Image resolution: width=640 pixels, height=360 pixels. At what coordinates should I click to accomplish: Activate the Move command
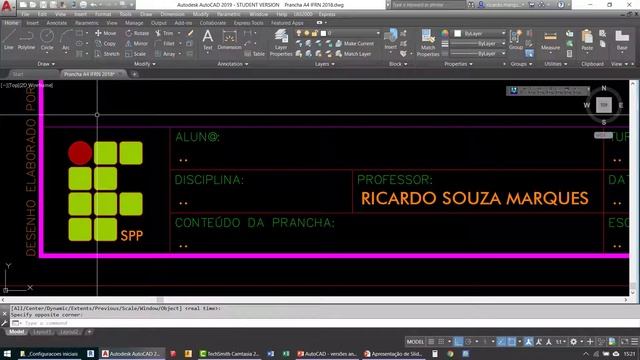coord(106,33)
